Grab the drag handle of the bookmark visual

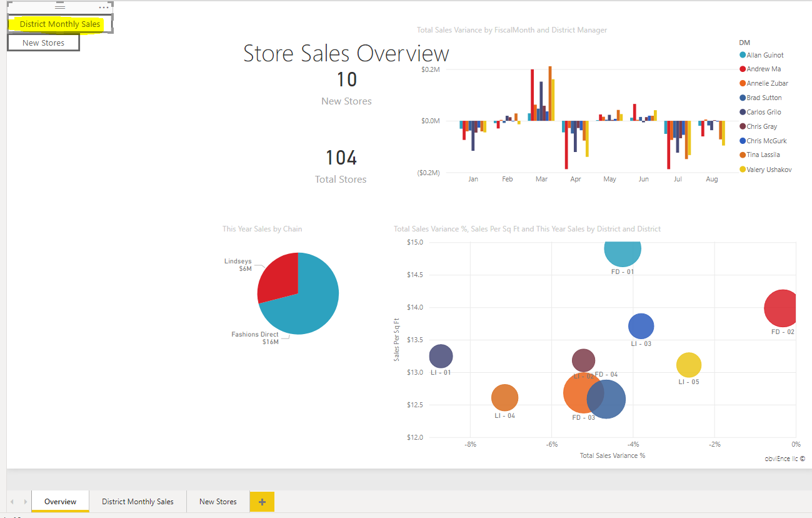60,8
